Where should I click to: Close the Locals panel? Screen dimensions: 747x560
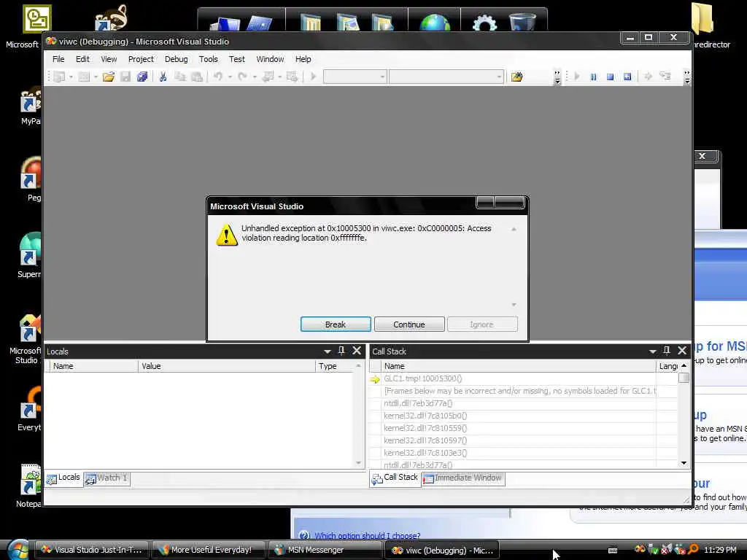click(357, 351)
